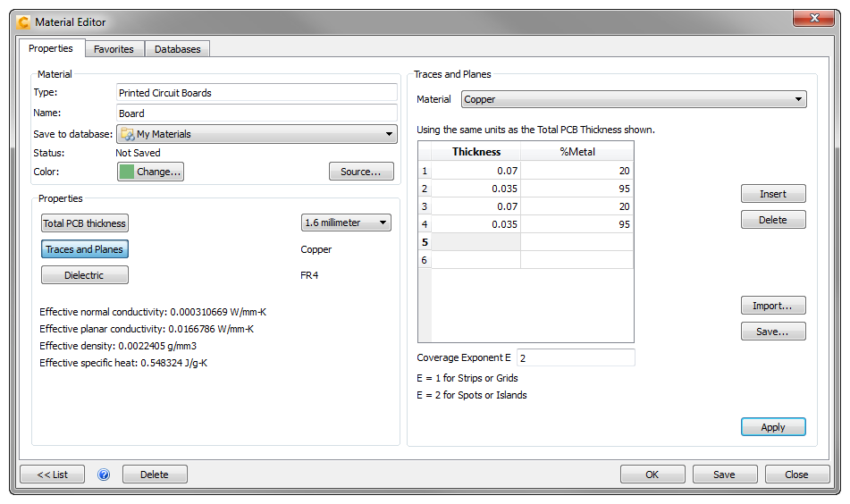Viewport: 850px width, 504px height.
Task: Click the Effective planar conductivity text
Action: pos(147,329)
